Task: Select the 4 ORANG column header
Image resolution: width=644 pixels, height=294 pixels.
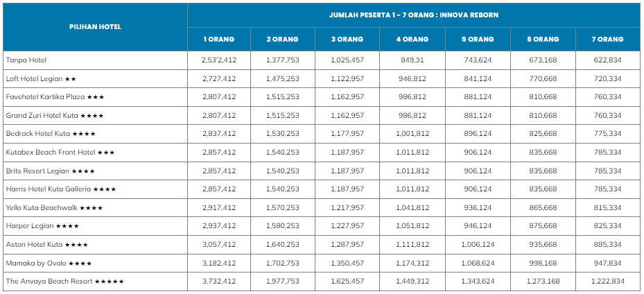Action: (412, 40)
